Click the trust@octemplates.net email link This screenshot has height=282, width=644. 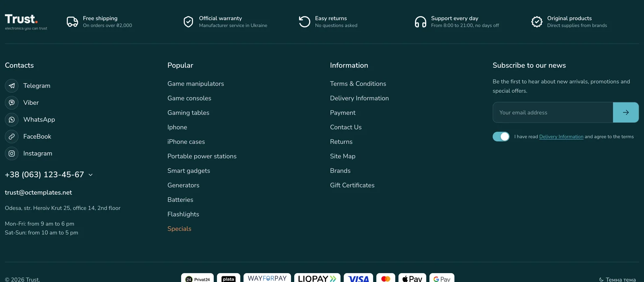click(x=38, y=193)
